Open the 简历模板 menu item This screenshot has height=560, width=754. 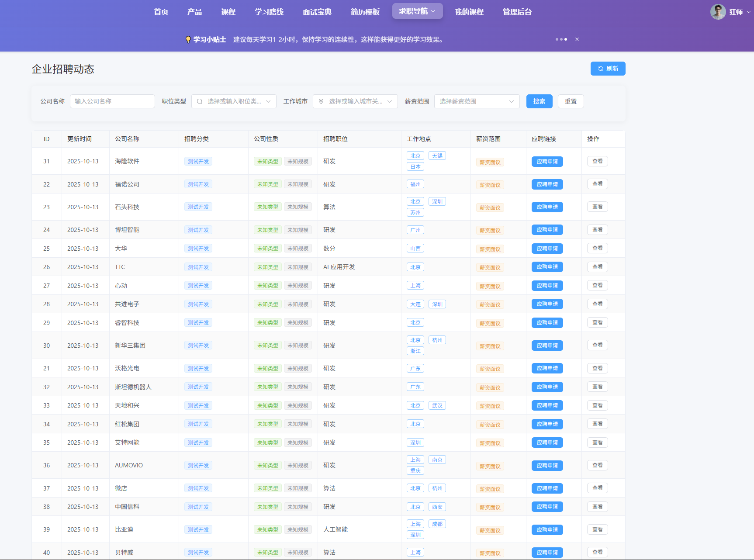[x=365, y=12]
